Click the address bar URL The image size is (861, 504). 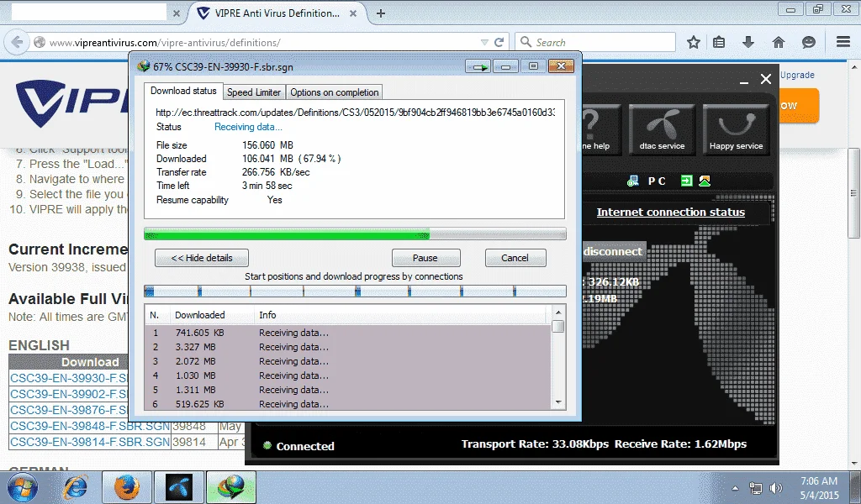point(165,43)
